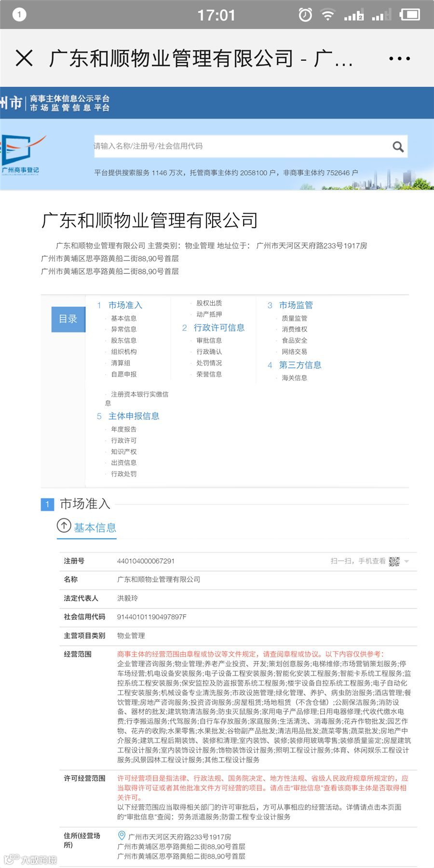The width and height of the screenshot is (434, 868).
Task: Open the 股权出质 directory entry
Action: [x=209, y=303]
